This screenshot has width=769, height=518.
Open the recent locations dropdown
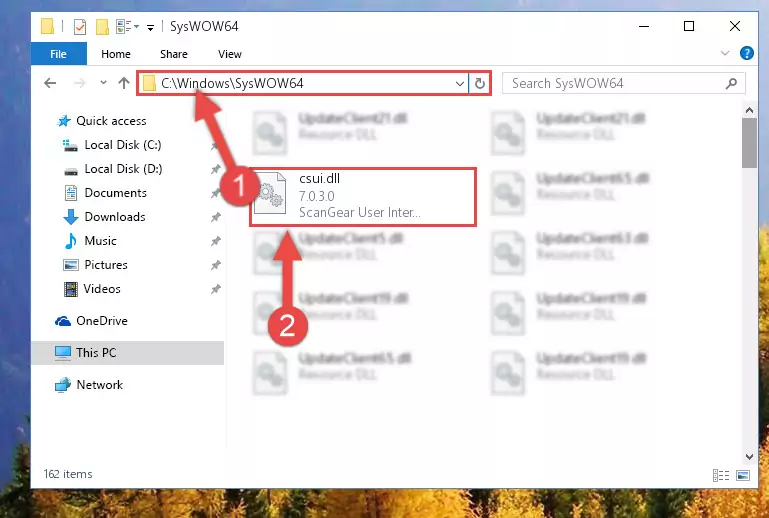click(103, 83)
